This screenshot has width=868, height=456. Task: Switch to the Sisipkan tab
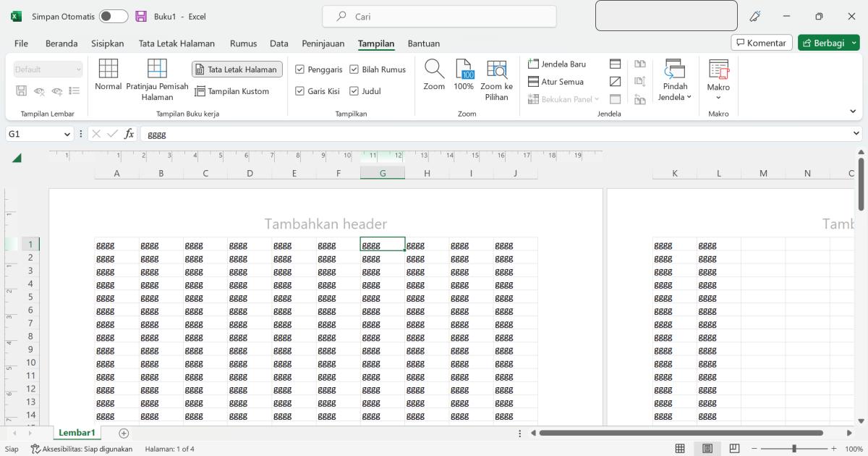pyautogui.click(x=108, y=43)
